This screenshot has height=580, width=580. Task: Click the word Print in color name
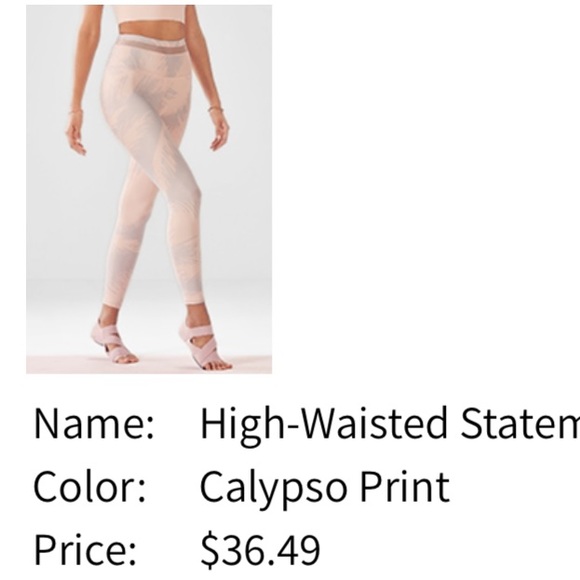[405, 486]
